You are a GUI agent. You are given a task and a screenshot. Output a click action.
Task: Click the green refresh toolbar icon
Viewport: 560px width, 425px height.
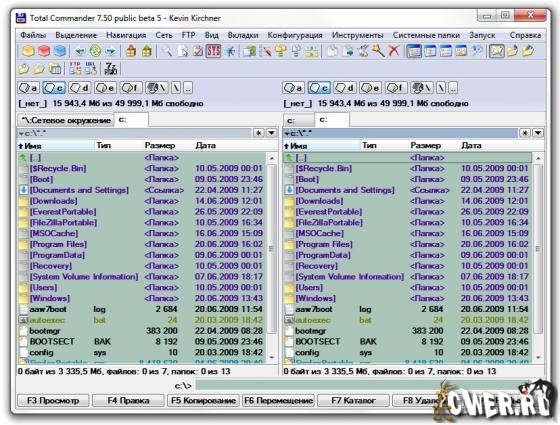[95, 51]
